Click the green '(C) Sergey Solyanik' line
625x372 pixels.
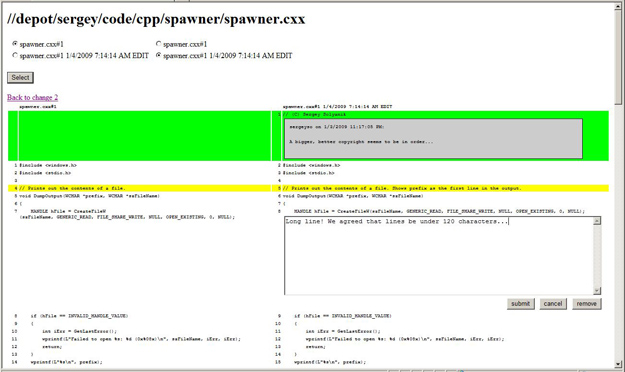point(314,114)
